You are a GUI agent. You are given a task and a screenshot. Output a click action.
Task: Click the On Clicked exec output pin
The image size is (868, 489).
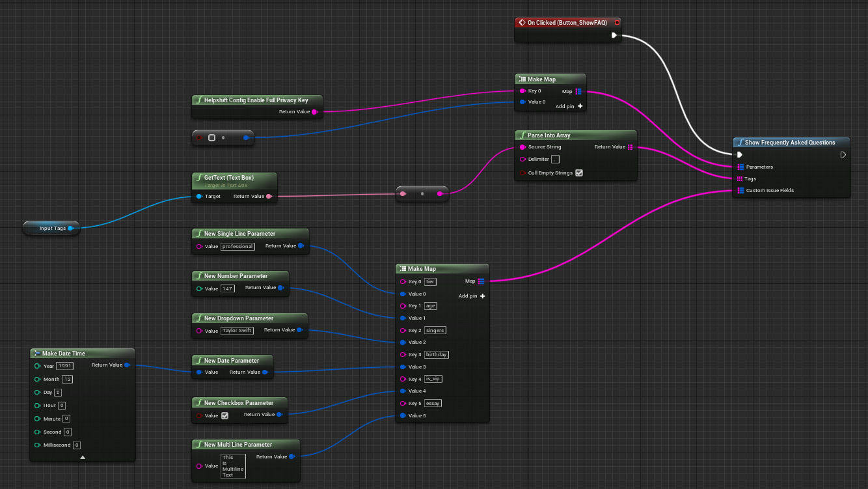click(x=614, y=35)
